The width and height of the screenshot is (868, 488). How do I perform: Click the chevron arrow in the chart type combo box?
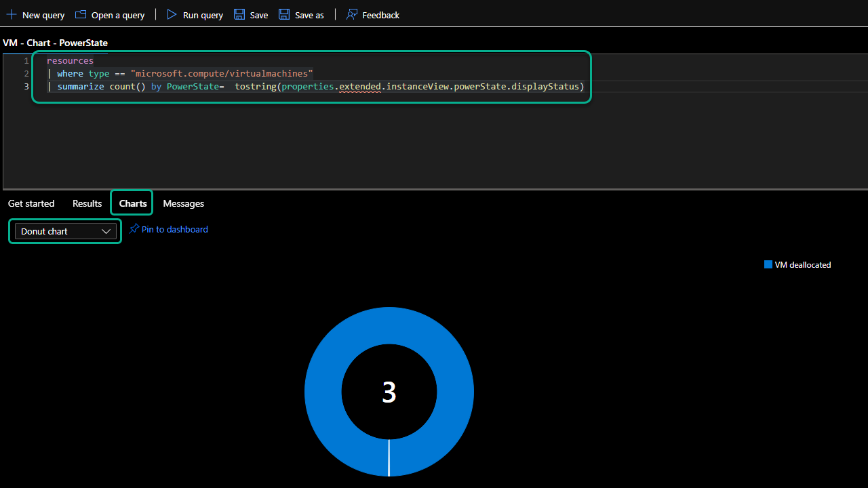pos(106,231)
